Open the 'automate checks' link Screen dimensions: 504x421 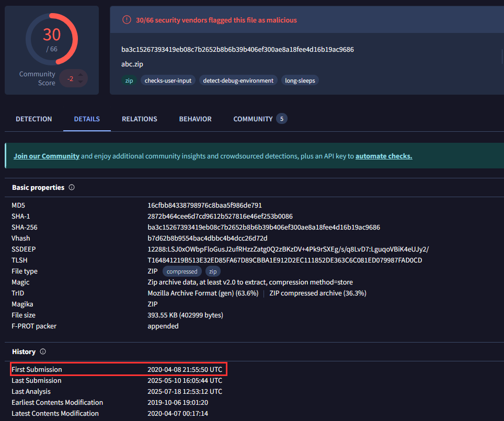coord(384,156)
